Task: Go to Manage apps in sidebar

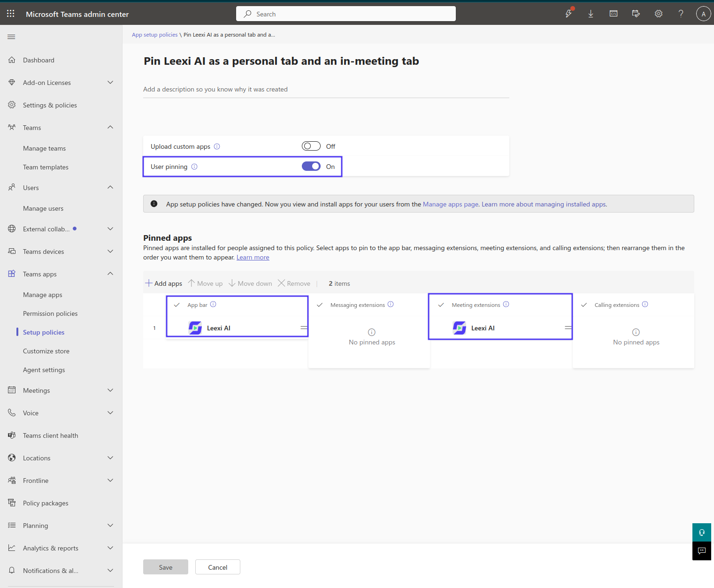Action: tap(43, 295)
